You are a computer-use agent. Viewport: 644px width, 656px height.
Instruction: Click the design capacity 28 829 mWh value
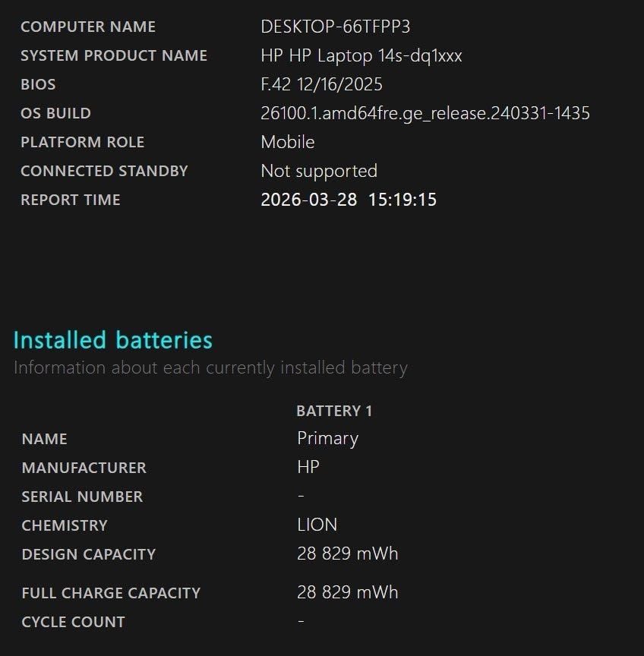347,554
